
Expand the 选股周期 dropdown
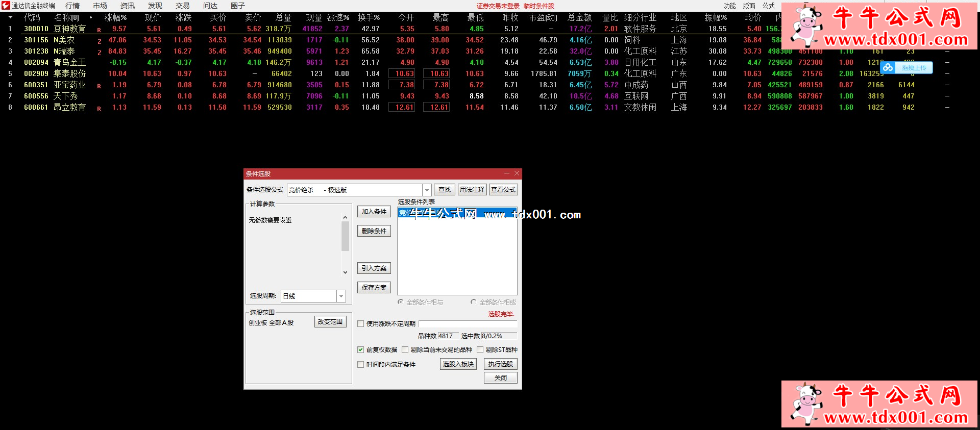[341, 296]
